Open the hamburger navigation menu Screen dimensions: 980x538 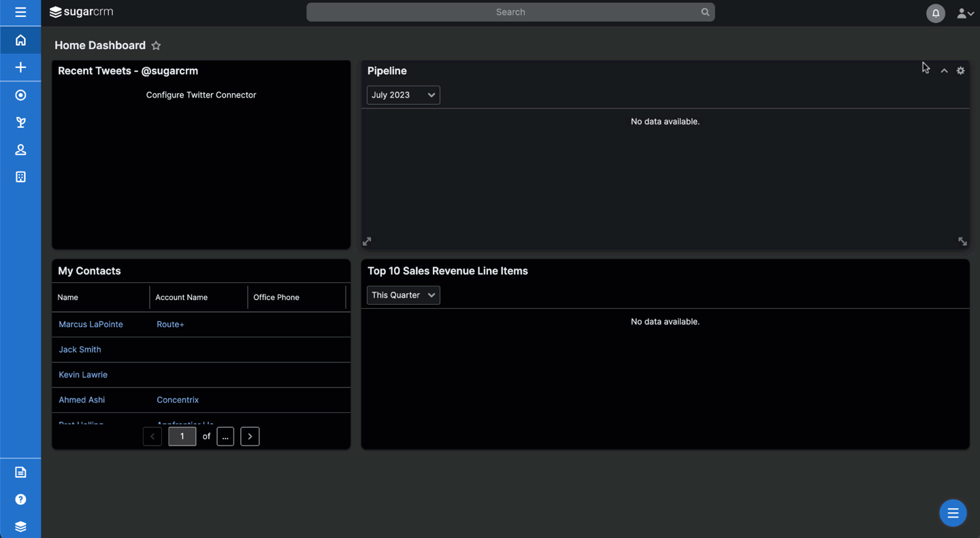pos(20,12)
